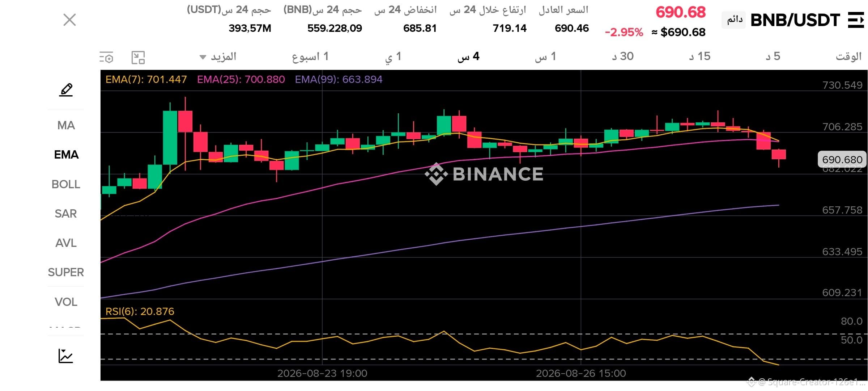Click the 690.68 red last price
Viewport: 868px width, 391px height.
[681, 12]
